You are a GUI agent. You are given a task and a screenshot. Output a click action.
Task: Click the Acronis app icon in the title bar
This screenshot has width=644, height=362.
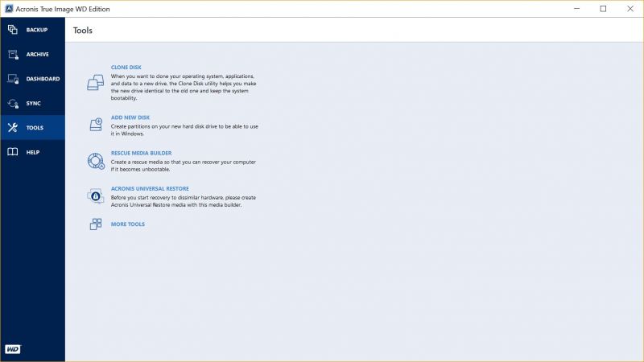tap(9, 9)
